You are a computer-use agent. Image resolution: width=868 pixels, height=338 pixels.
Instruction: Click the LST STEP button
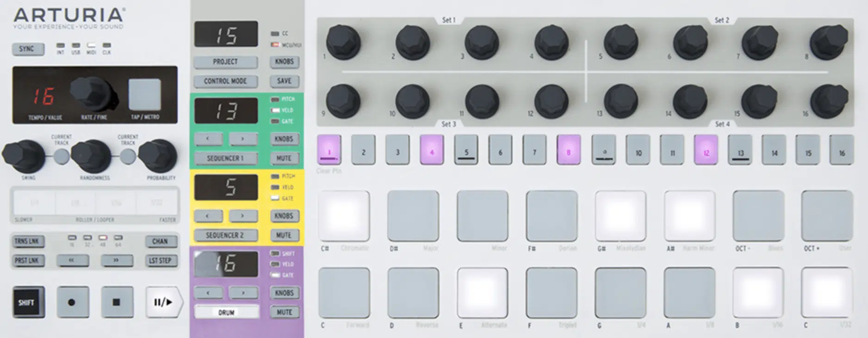click(x=160, y=261)
